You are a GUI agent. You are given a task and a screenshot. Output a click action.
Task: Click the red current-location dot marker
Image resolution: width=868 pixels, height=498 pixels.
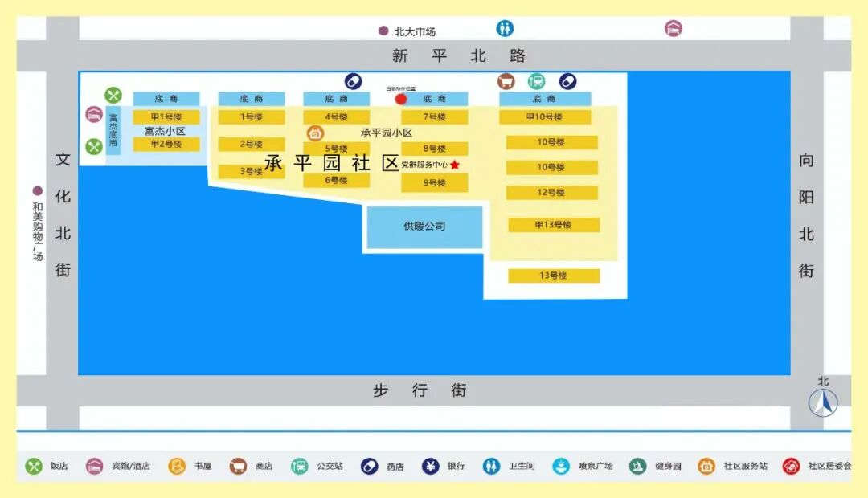point(401,100)
